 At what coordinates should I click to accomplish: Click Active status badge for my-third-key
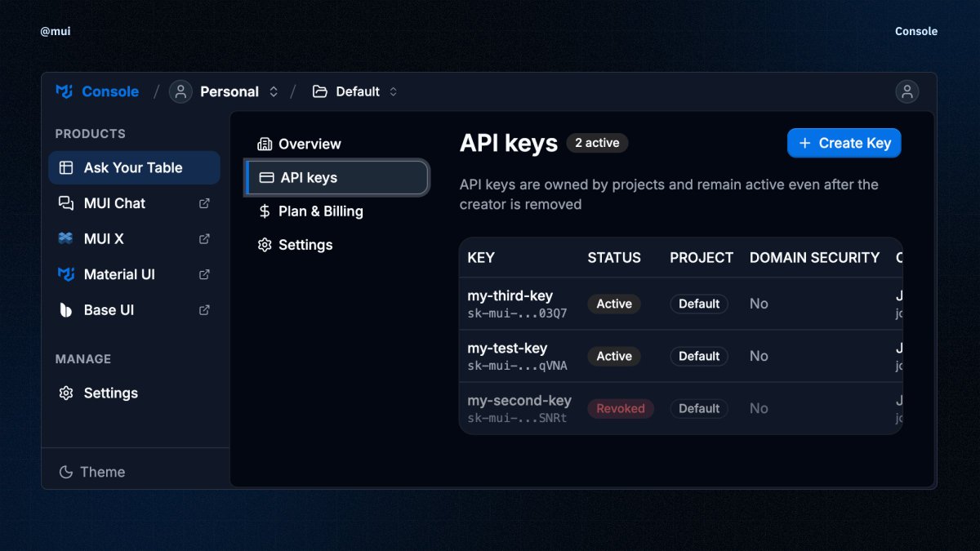[x=614, y=304]
